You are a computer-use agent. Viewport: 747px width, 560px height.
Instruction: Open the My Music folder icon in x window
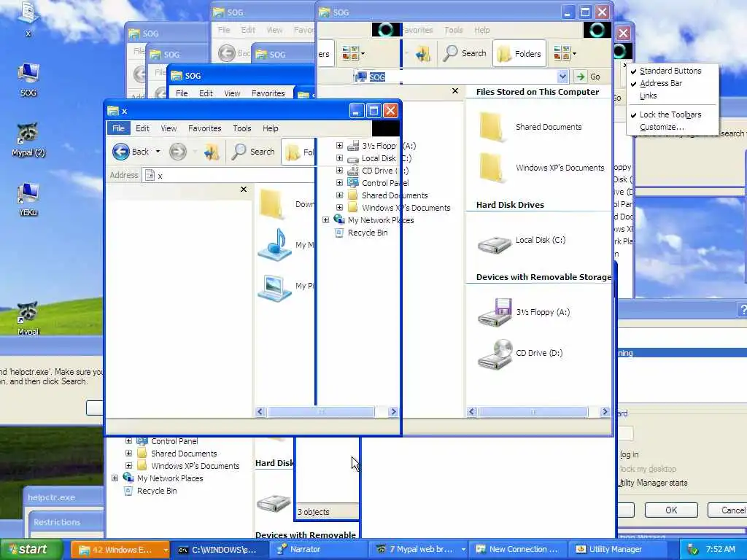274,244
